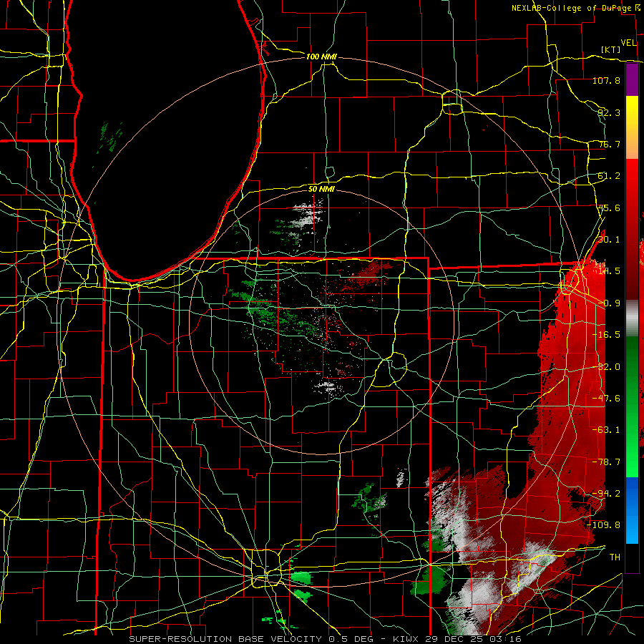Screen dimensions: 644x644
Task: Select the 61.2 velocity scale value
Action: coord(609,176)
